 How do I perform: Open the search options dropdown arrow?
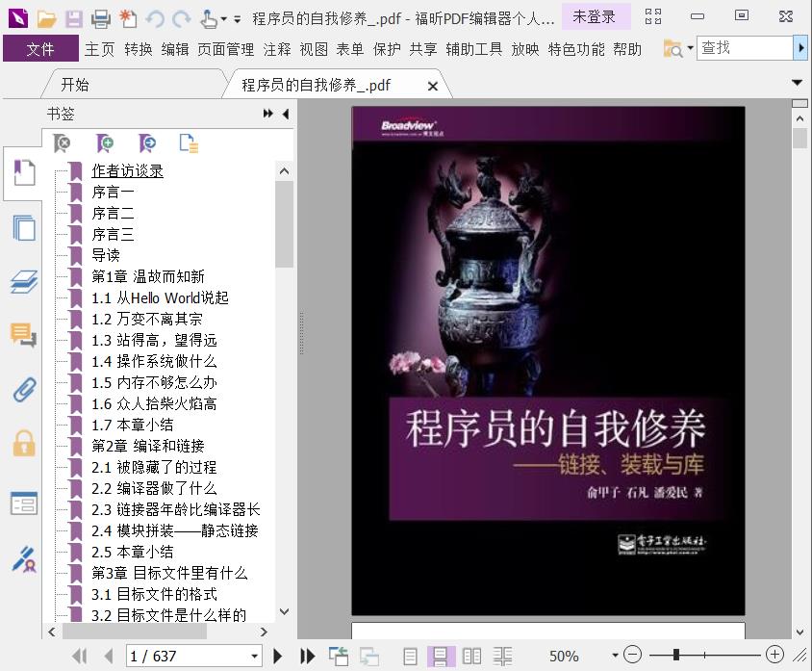(x=691, y=48)
